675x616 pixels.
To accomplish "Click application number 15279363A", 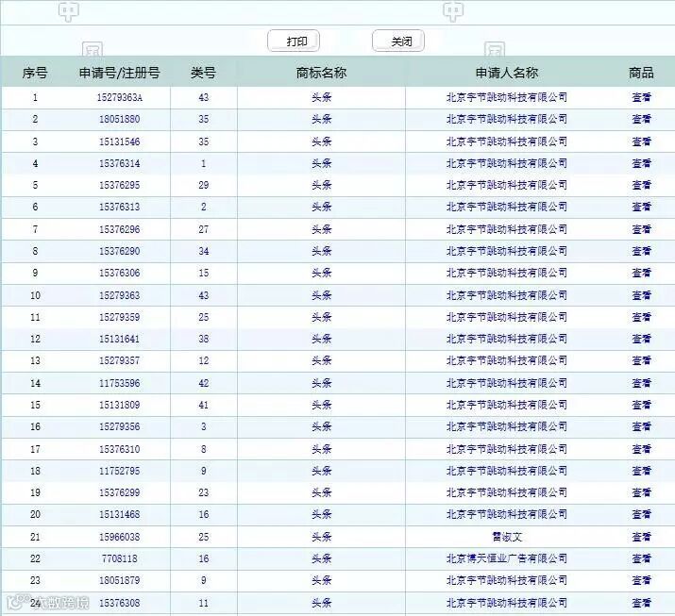I will point(120,98).
